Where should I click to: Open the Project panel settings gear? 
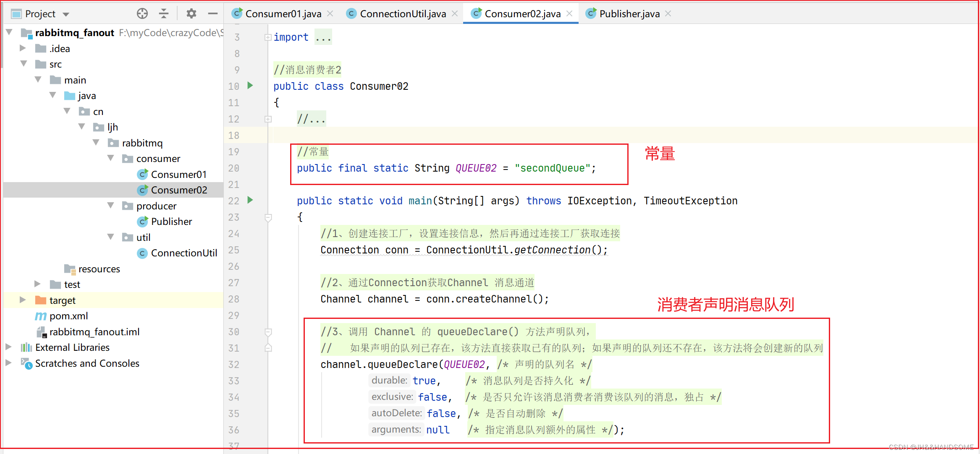191,14
